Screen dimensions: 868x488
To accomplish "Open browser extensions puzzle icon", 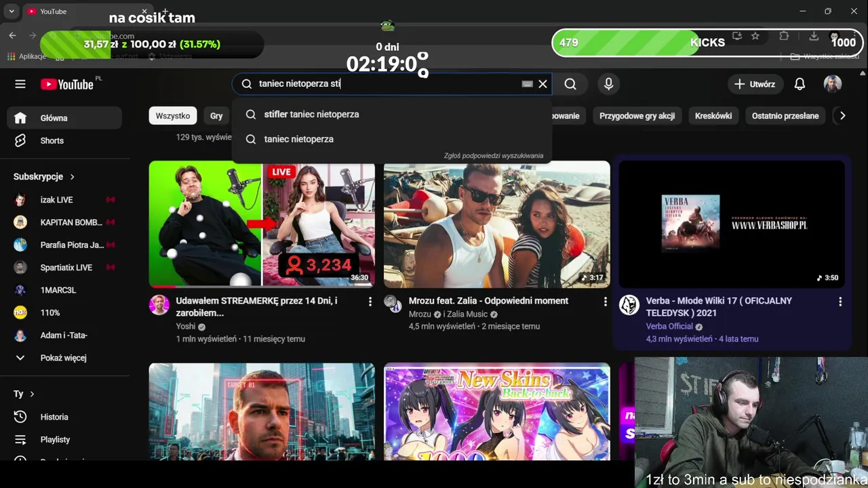I will coord(784,36).
